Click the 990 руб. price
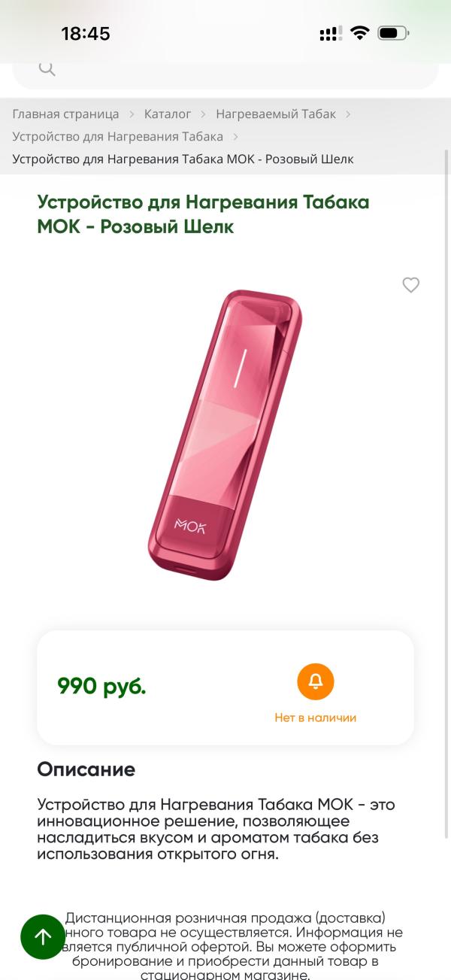 point(101,686)
